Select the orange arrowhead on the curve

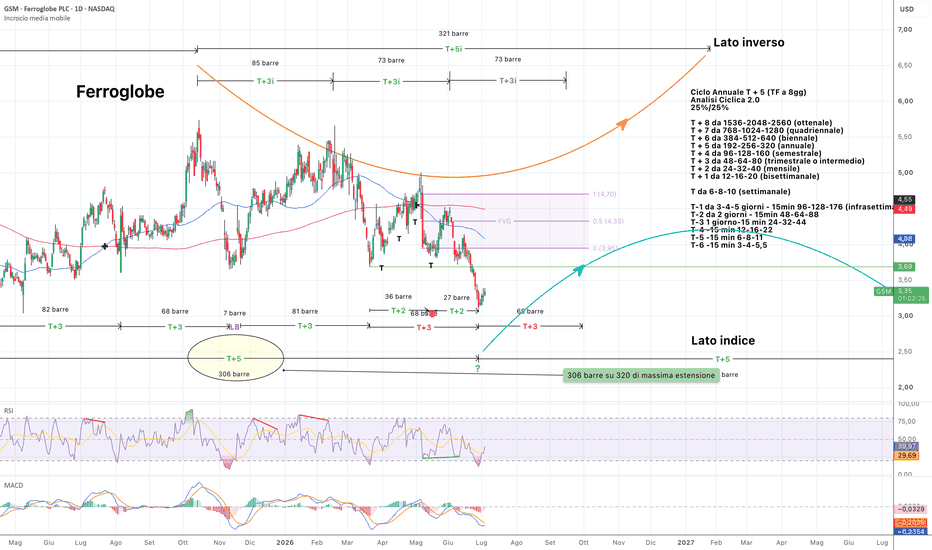click(622, 124)
